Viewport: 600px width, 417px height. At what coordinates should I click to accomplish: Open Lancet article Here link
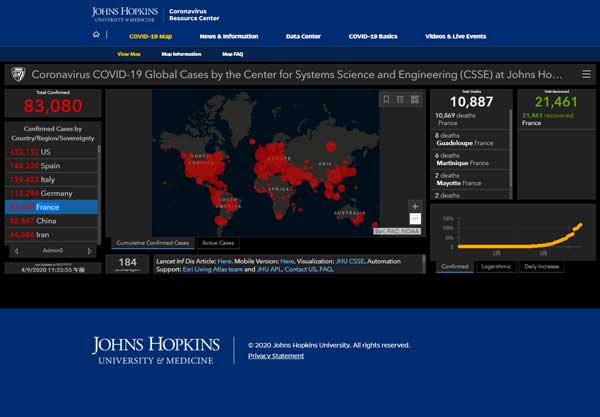click(x=224, y=261)
